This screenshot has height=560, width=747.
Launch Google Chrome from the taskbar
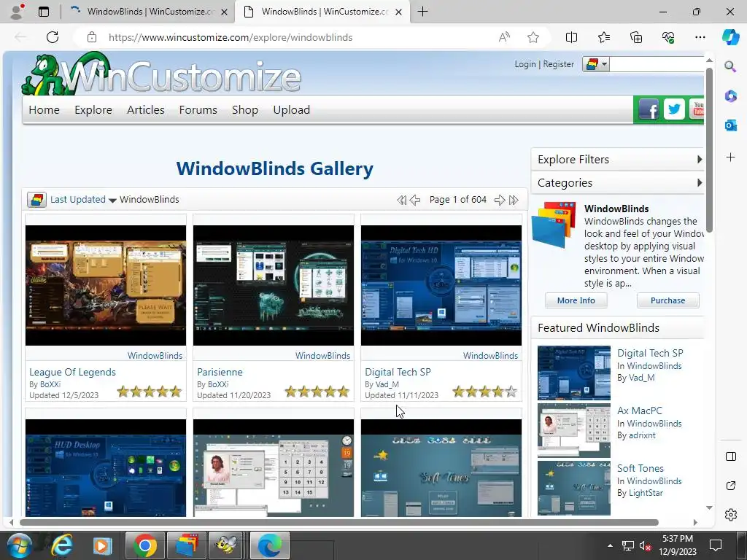click(145, 545)
